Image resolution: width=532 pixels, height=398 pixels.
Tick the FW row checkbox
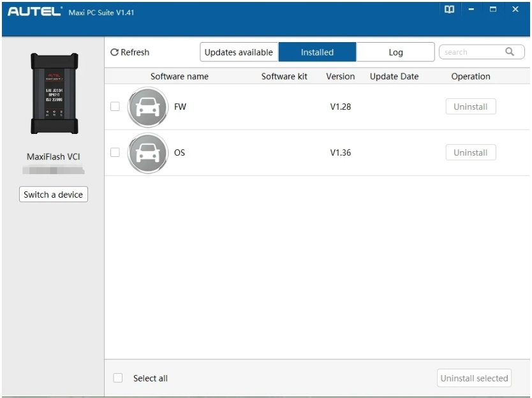(x=115, y=107)
